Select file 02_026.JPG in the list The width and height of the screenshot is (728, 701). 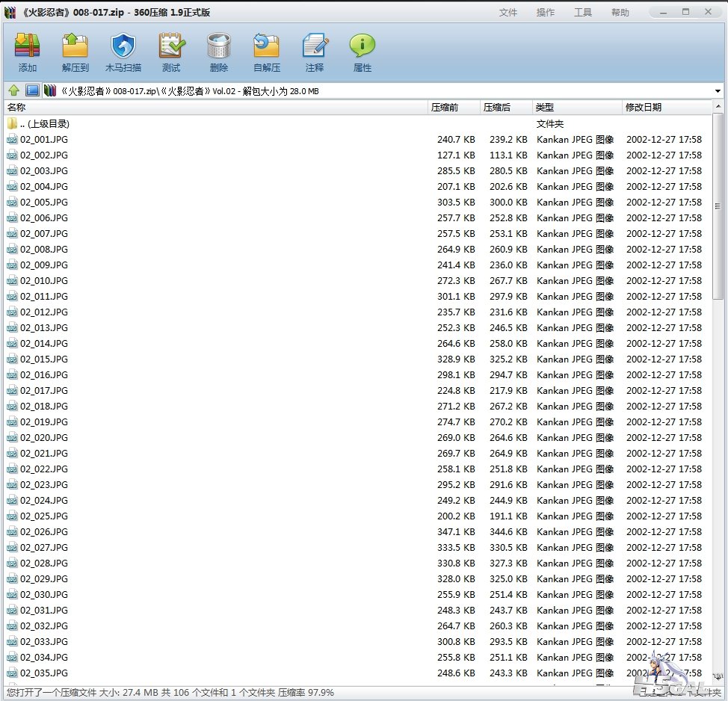coord(44,532)
